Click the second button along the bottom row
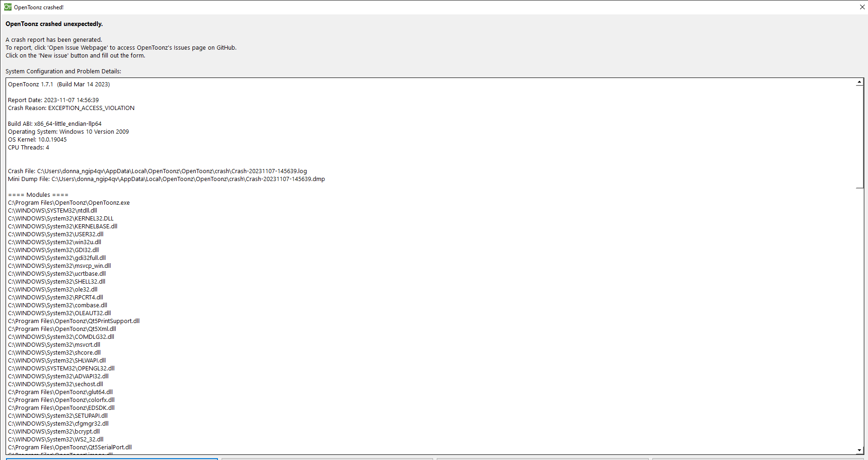 pos(327,459)
